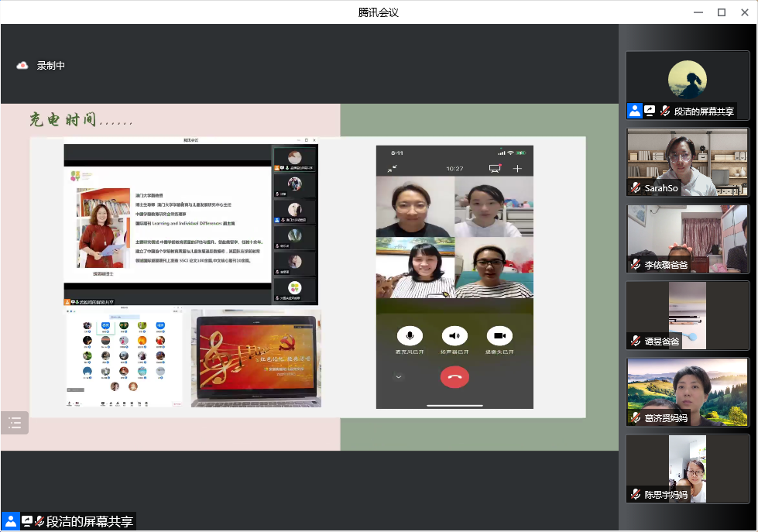
Task: Click the muted mic icon next to 谭昱爸爸
Action: click(636, 341)
